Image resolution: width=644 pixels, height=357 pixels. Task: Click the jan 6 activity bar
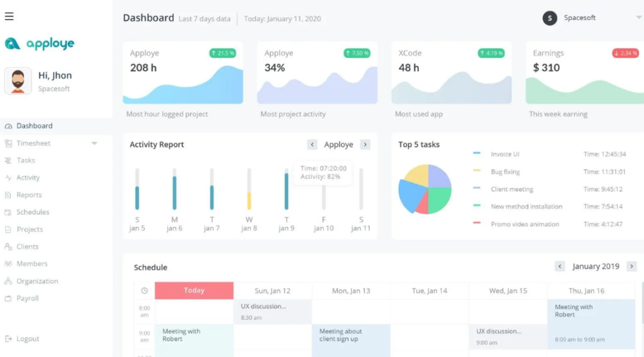pos(175,193)
